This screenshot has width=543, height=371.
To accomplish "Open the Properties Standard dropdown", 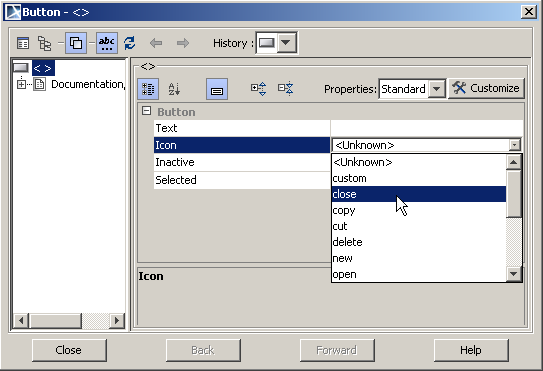I will (436, 89).
